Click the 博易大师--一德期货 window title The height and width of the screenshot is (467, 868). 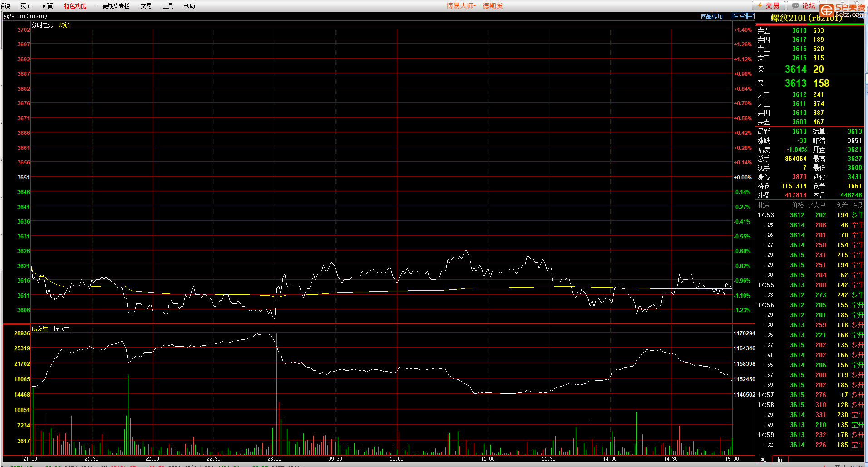pyautogui.click(x=474, y=6)
